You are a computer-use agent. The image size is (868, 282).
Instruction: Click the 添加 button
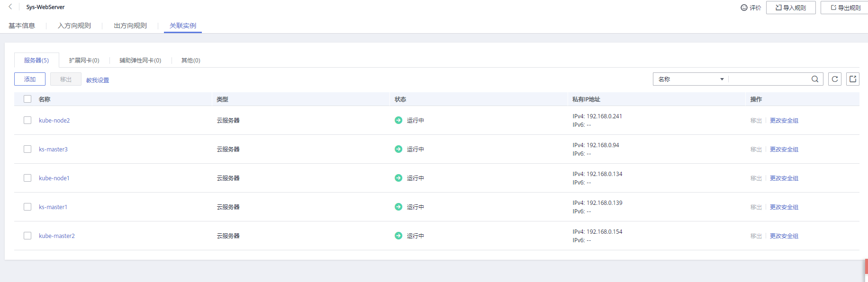point(30,79)
